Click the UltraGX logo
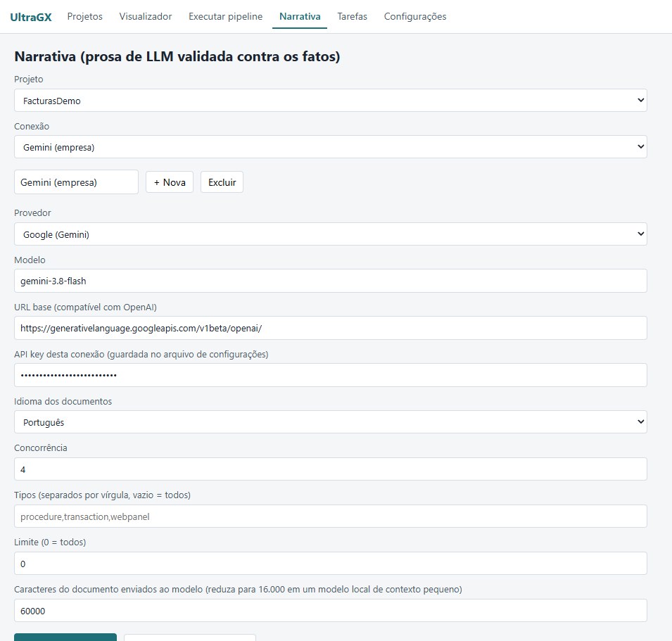Screen dimensions: 672x641 [x=31, y=17]
